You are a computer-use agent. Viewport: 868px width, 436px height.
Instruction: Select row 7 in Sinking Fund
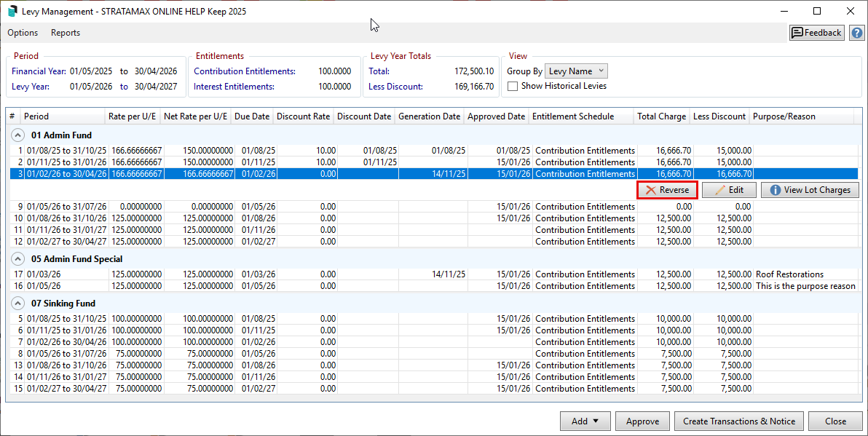coord(433,342)
